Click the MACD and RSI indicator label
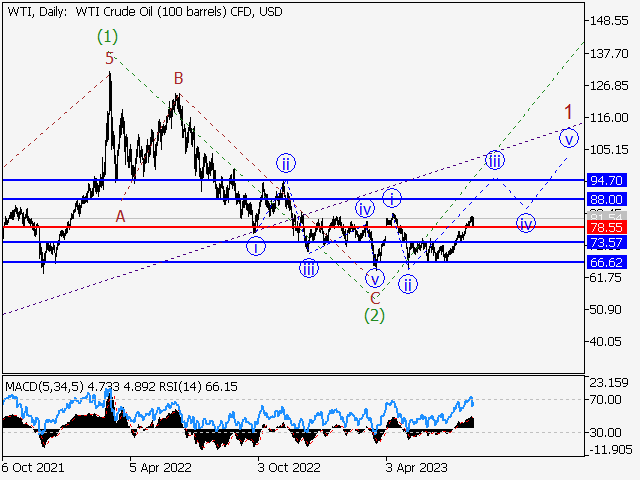Screen dimensions: 640x480 tap(121, 387)
